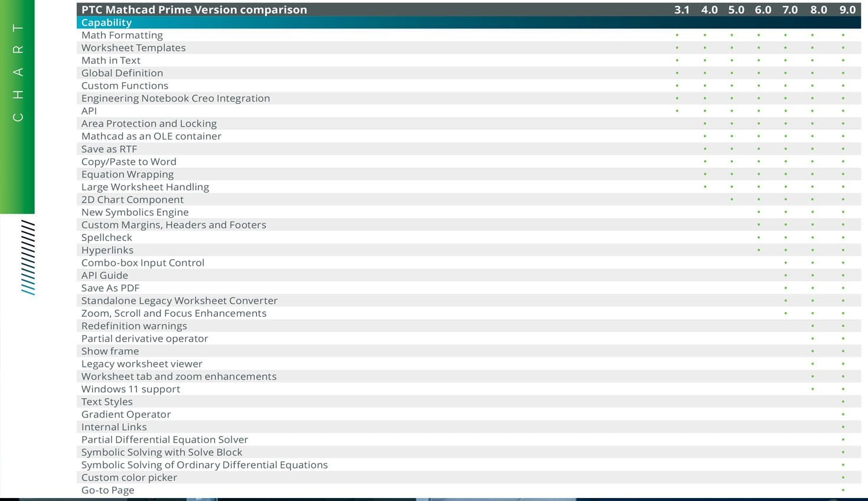Click the 'Spellcheck' row label
The image size is (868, 501).
pos(107,238)
